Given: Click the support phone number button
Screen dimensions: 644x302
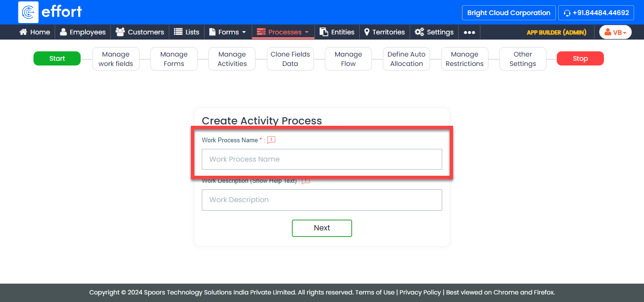Looking at the screenshot, I should [596, 13].
